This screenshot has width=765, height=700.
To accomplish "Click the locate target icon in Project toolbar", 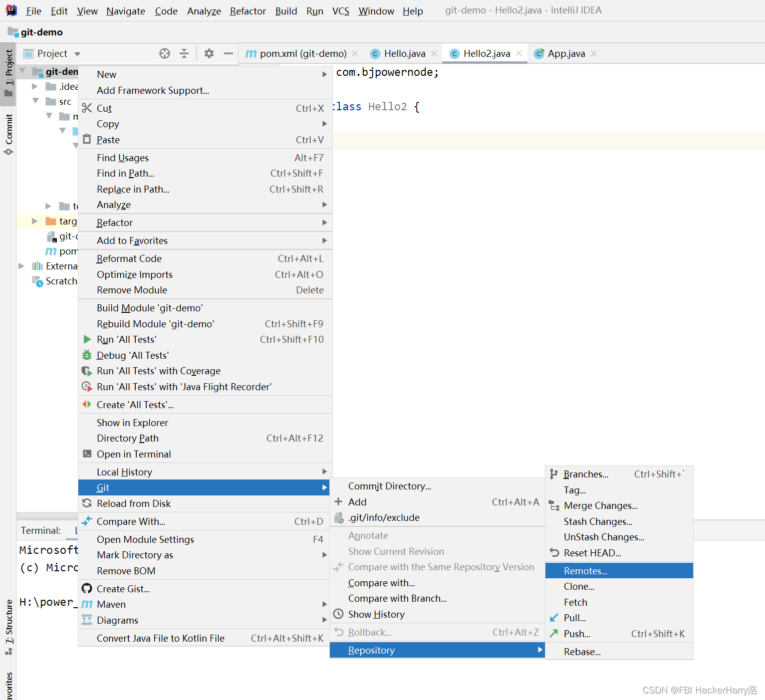I will point(165,53).
